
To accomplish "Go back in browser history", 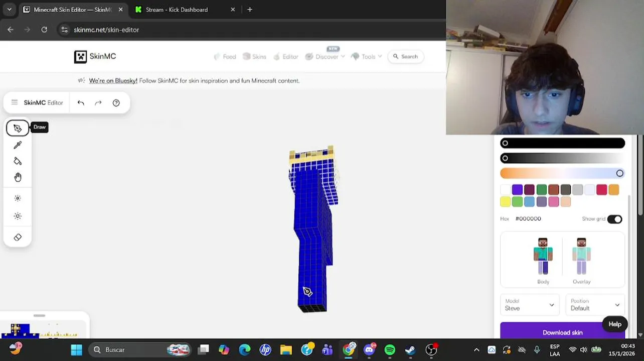I will click(11, 30).
